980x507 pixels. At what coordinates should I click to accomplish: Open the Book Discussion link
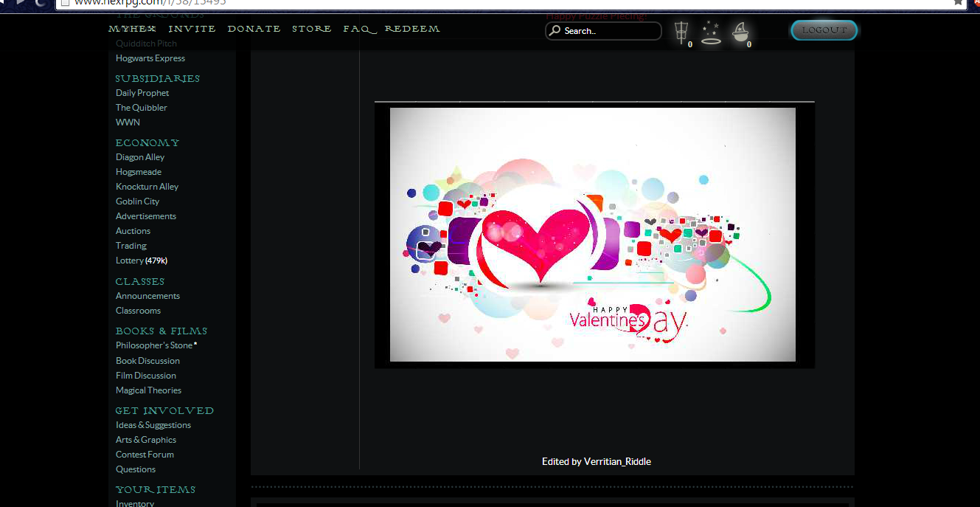pos(147,361)
